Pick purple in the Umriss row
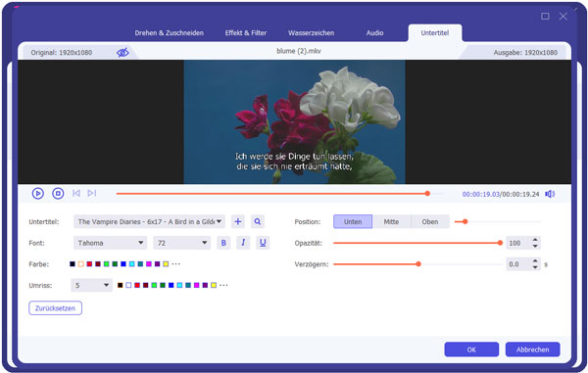 click(205, 285)
